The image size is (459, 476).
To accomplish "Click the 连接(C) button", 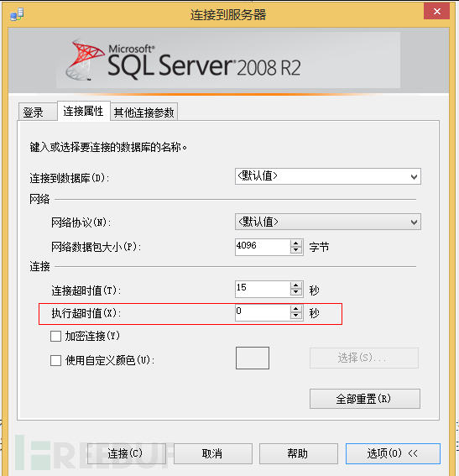I will pyautogui.click(x=126, y=453).
